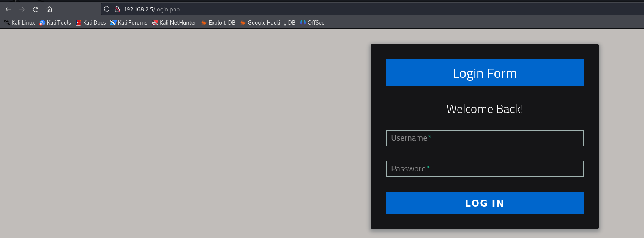Click the blue Login Form header

(485, 73)
